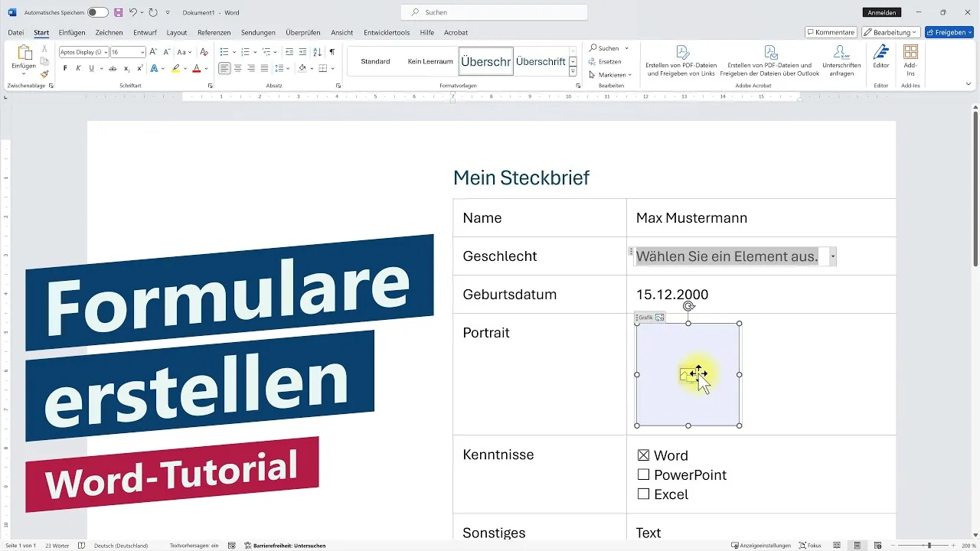The height and width of the screenshot is (551, 980).
Task: Open the Geschlecht element dropdown
Action: coord(832,256)
